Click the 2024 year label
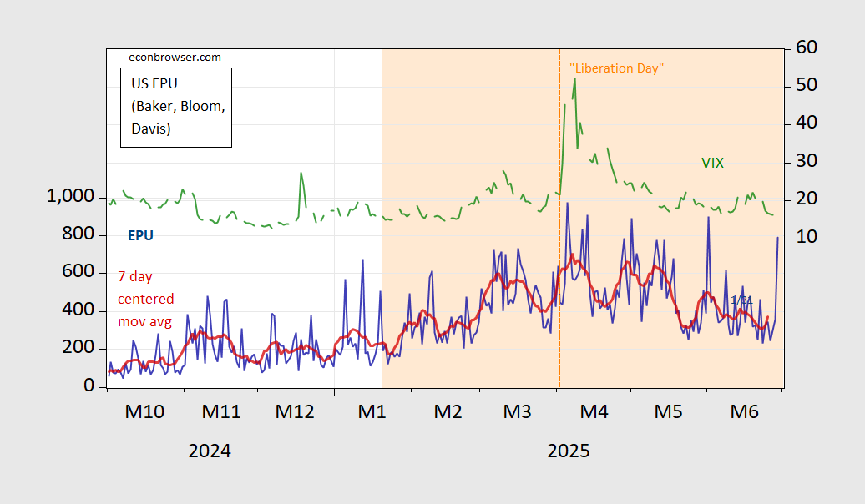 tap(210, 451)
